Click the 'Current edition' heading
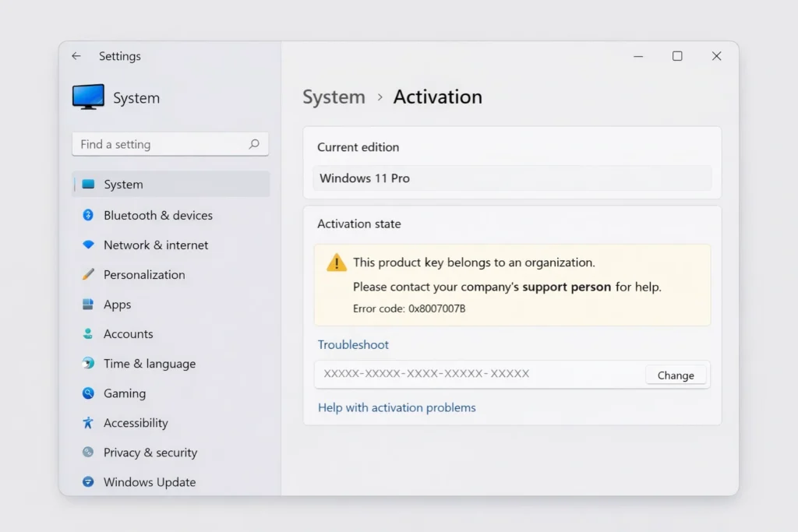Viewport: 798px width, 532px height. pos(358,147)
